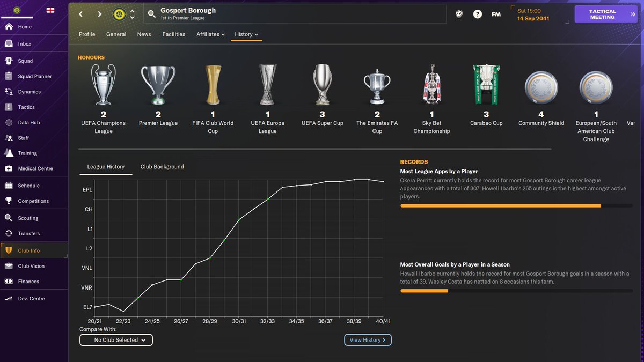The width and height of the screenshot is (644, 362).
Task: Open the Training cone icon
Action: point(9,153)
